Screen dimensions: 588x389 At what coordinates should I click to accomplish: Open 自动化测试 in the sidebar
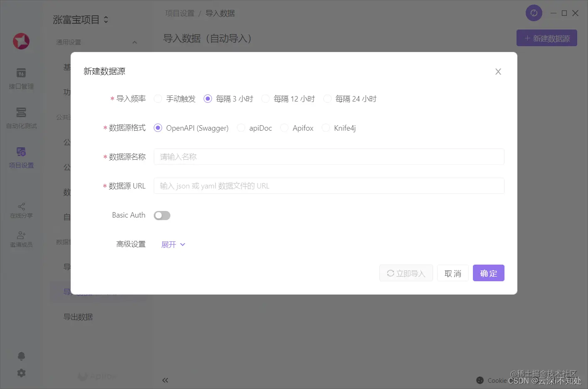(21, 118)
